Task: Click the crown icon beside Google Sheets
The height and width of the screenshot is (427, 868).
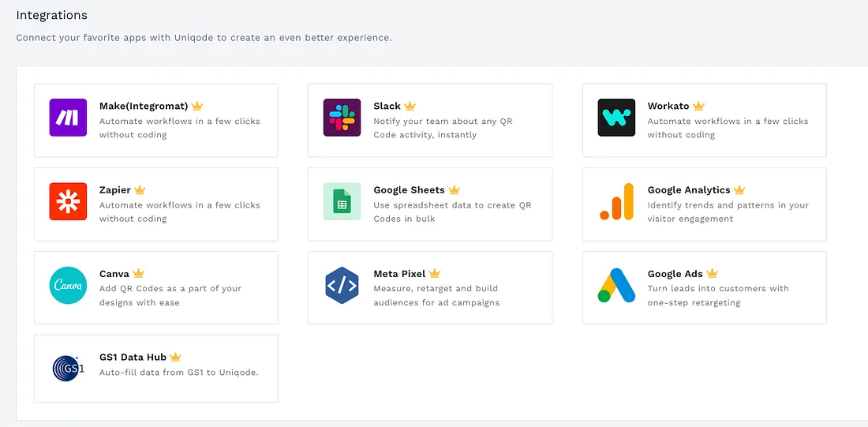Action: point(455,190)
